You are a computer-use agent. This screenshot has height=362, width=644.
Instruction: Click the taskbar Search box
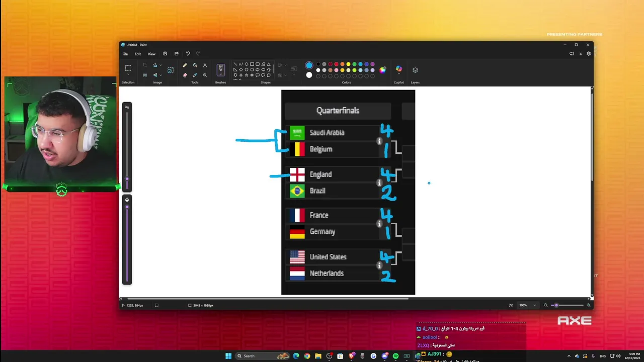(263, 356)
